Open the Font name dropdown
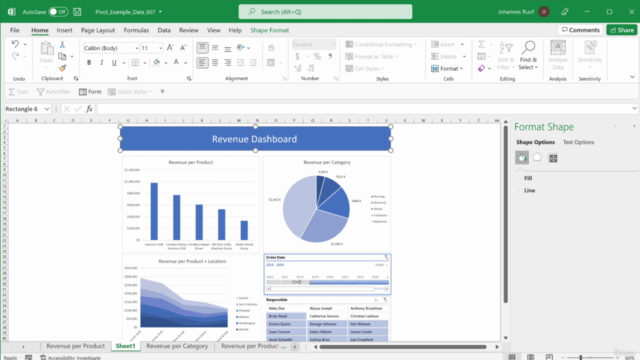The height and width of the screenshot is (360, 640). coord(136,48)
